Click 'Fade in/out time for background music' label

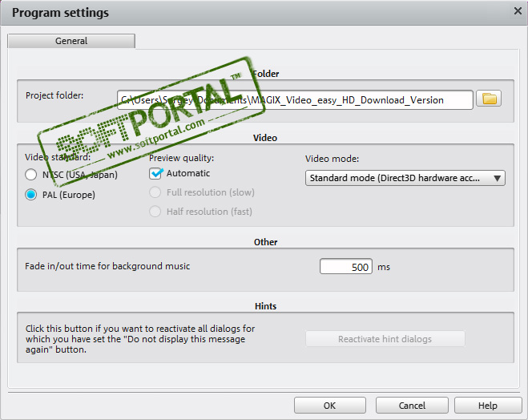pos(107,266)
